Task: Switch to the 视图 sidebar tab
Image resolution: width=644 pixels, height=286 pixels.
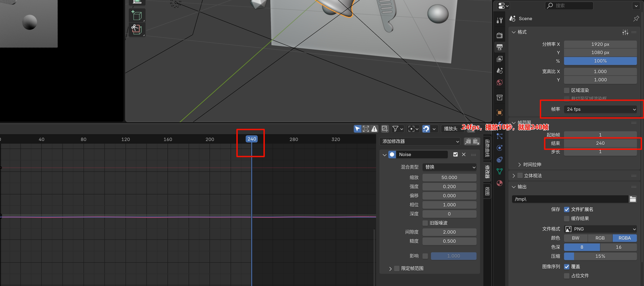Action: pos(487,191)
